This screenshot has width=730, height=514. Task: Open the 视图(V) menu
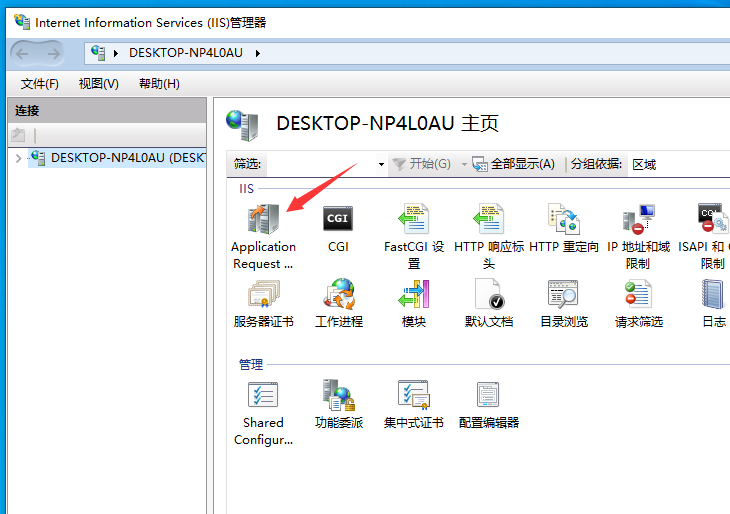98,84
